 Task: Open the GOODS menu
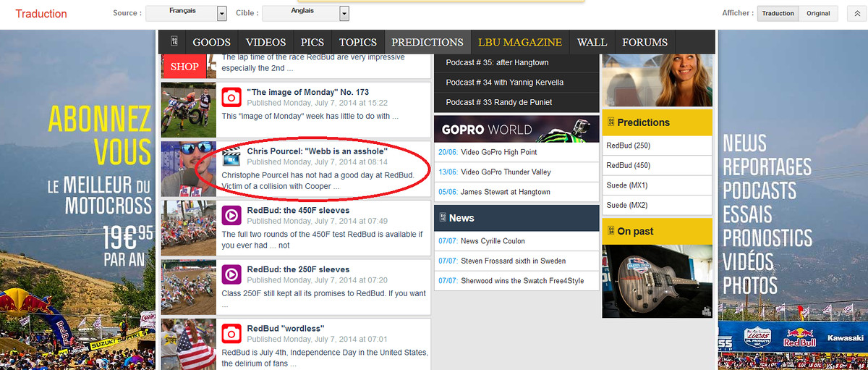click(x=212, y=42)
